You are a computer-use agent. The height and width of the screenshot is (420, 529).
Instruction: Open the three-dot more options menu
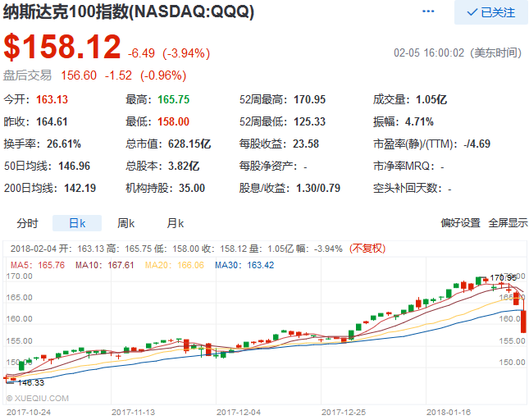[428, 11]
